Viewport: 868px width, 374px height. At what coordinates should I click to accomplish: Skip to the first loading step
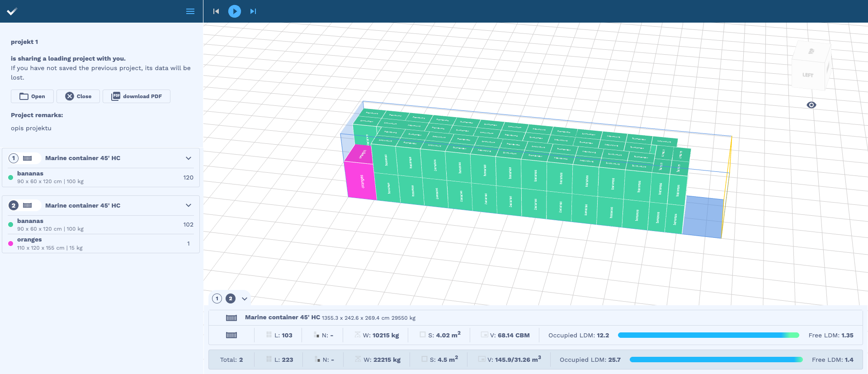216,11
